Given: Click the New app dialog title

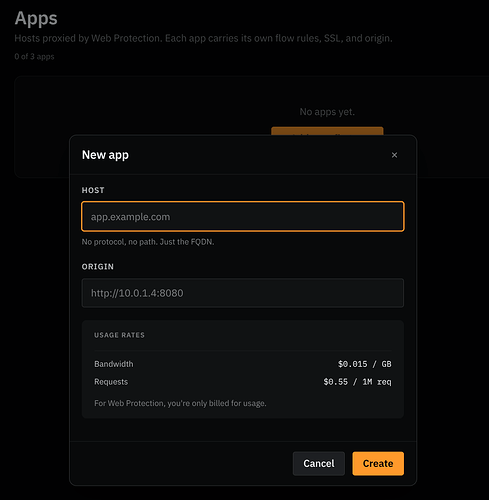Looking at the screenshot, I should point(105,155).
